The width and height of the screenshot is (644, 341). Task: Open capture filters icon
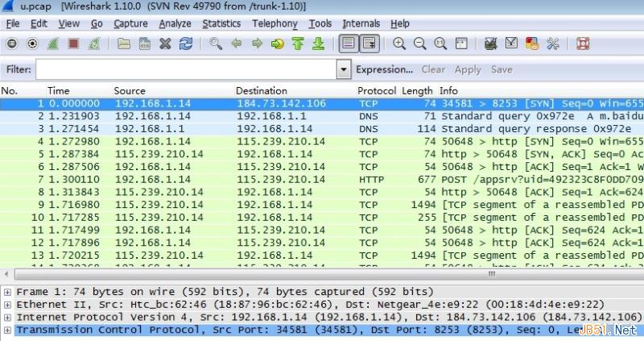point(490,44)
